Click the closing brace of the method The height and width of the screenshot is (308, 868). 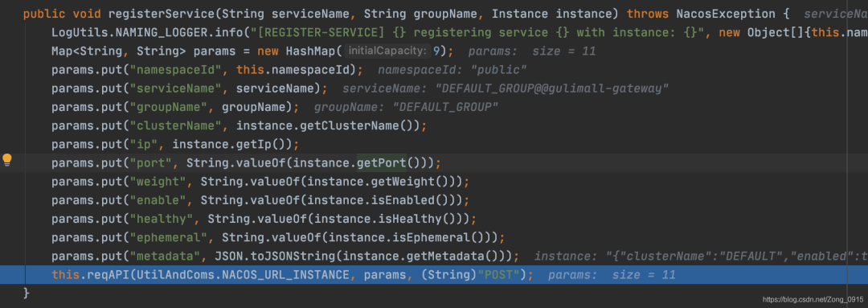click(27, 292)
